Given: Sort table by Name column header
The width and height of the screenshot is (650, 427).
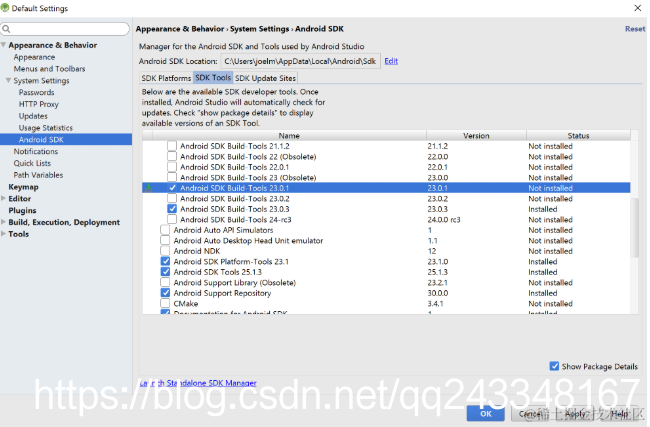Looking at the screenshot, I should (x=289, y=136).
